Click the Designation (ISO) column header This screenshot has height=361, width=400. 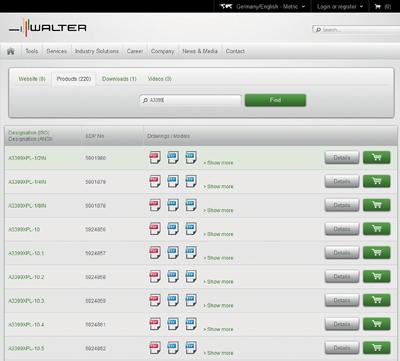pos(29,133)
